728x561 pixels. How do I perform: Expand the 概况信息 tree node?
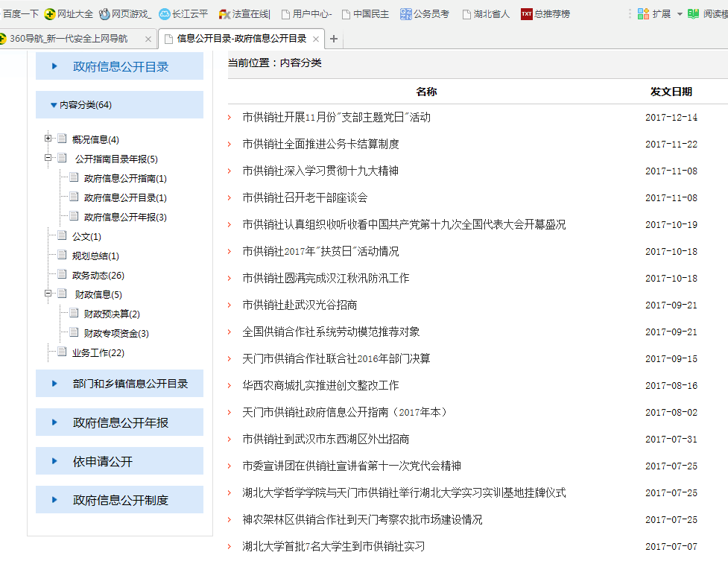tap(48, 139)
